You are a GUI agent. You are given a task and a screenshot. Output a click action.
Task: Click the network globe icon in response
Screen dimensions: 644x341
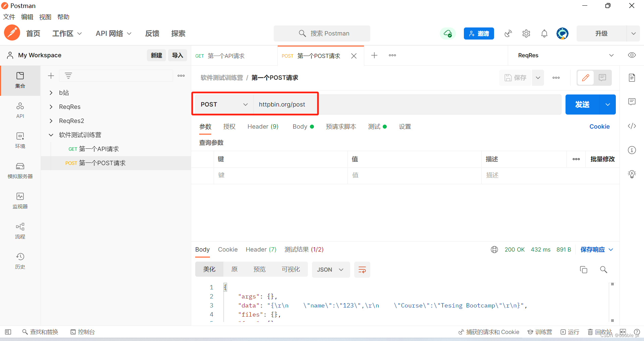tap(494, 250)
